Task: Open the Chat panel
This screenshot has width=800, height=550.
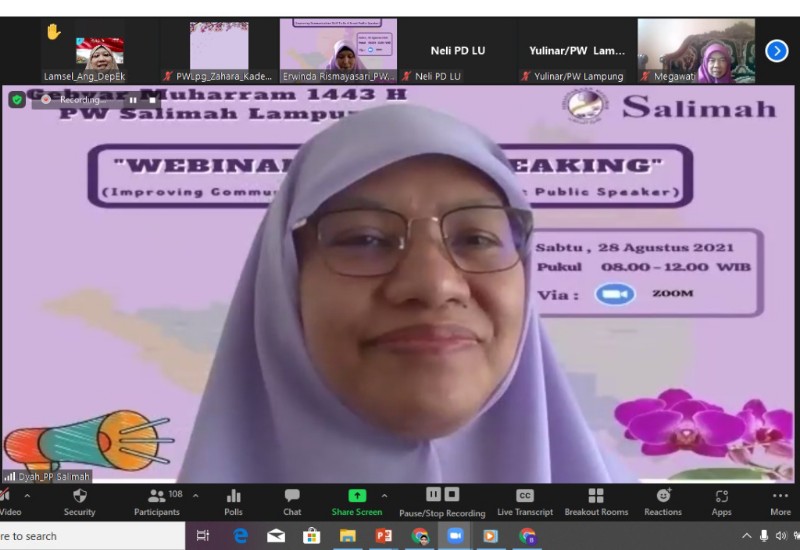Action: (x=292, y=502)
